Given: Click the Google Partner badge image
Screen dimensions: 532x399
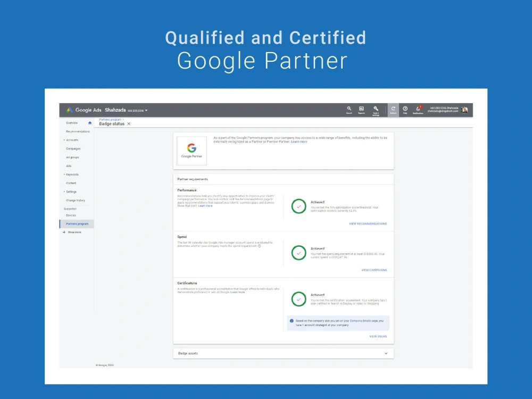Looking at the screenshot, I should [192, 151].
